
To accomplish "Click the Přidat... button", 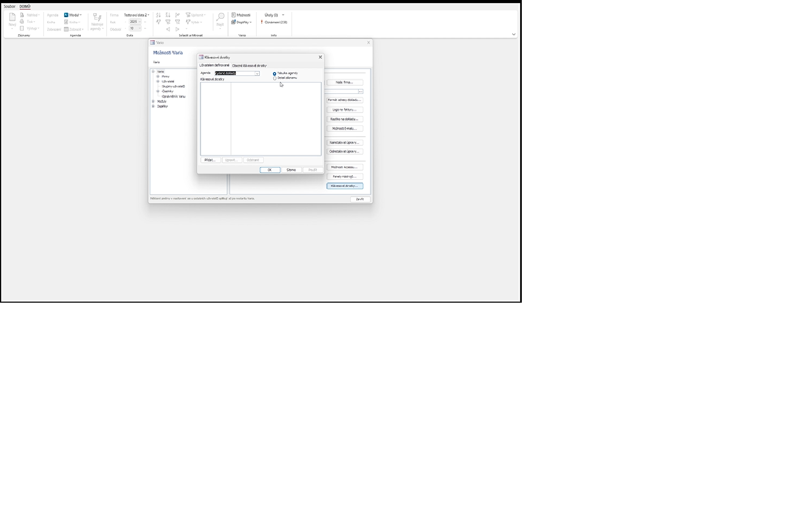I will tap(210, 160).
